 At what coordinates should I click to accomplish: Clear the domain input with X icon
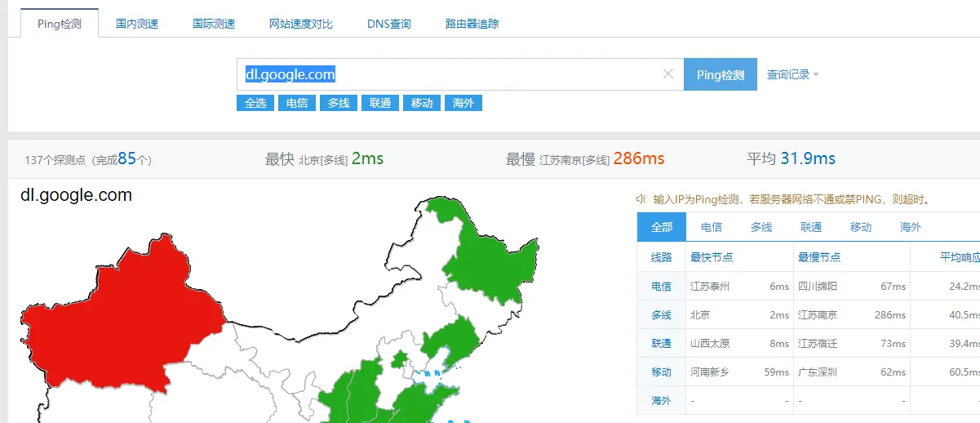(668, 74)
